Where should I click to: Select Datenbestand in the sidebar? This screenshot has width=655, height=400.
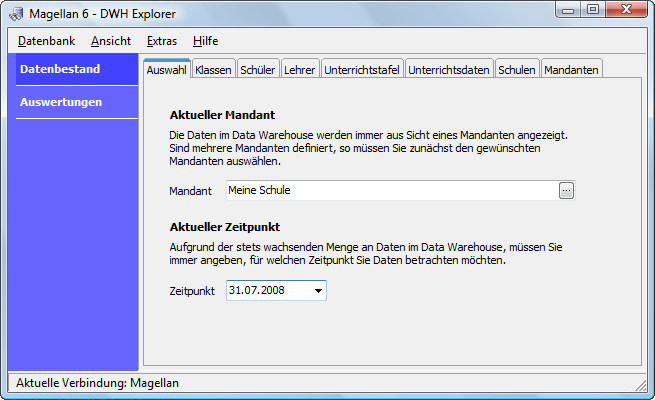tap(77, 69)
